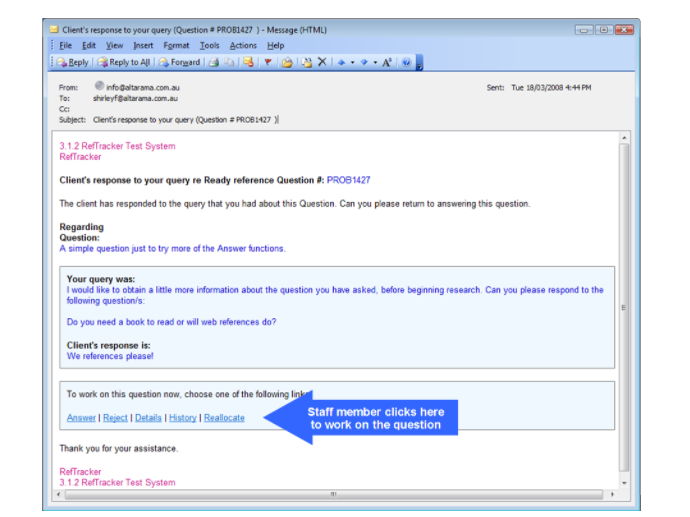
Task: Expand the toolbar options chevron
Action: [x=419, y=63]
